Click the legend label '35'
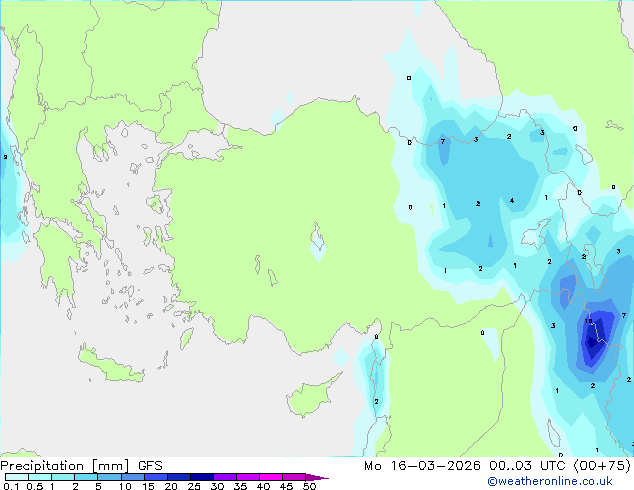This screenshot has width=634, height=490. (x=240, y=486)
